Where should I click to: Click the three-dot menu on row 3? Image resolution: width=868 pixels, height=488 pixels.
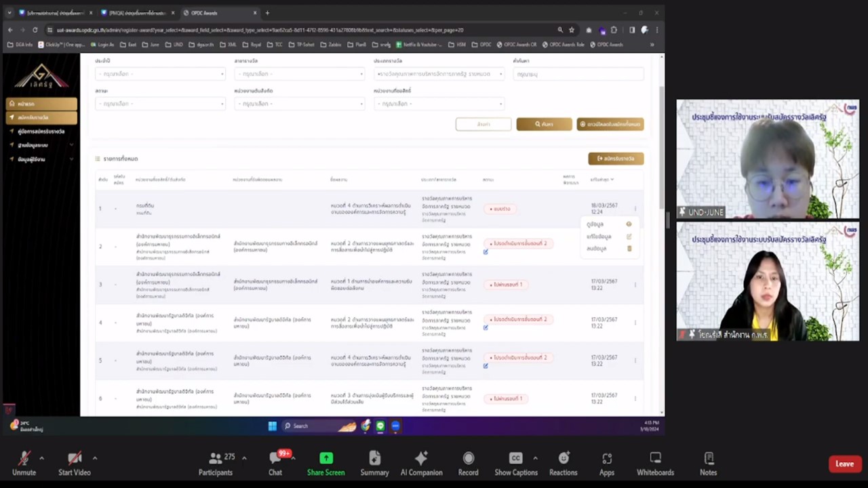(x=635, y=285)
